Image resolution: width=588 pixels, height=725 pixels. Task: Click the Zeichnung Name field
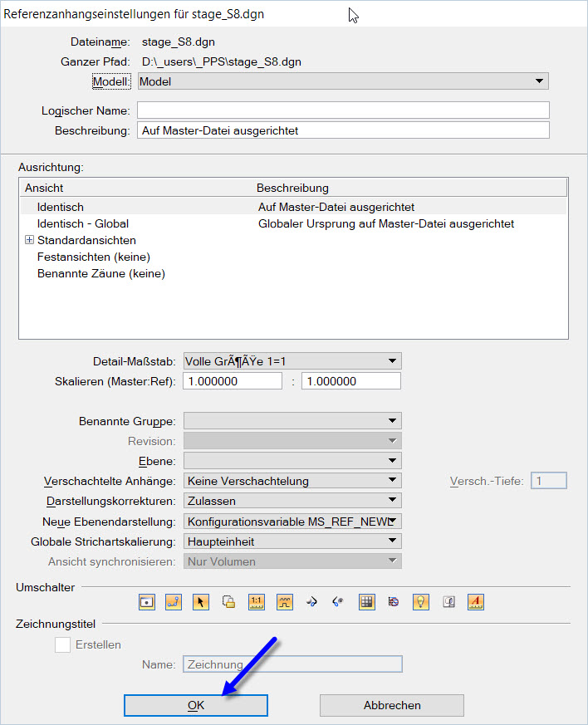point(292,664)
